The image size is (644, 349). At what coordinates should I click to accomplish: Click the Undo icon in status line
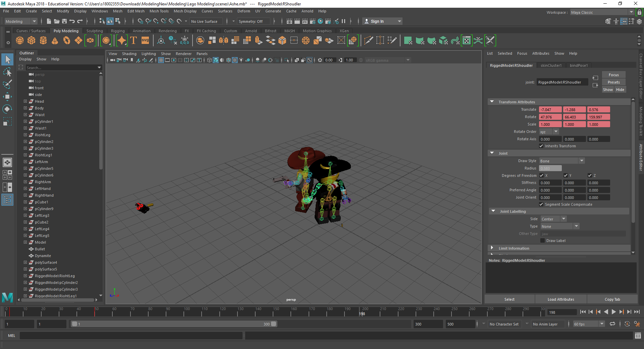pos(72,21)
